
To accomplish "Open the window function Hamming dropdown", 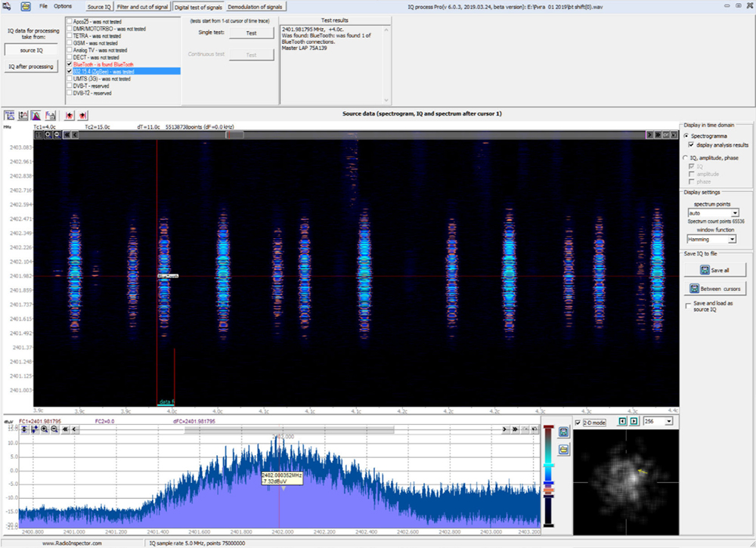I will (732, 239).
